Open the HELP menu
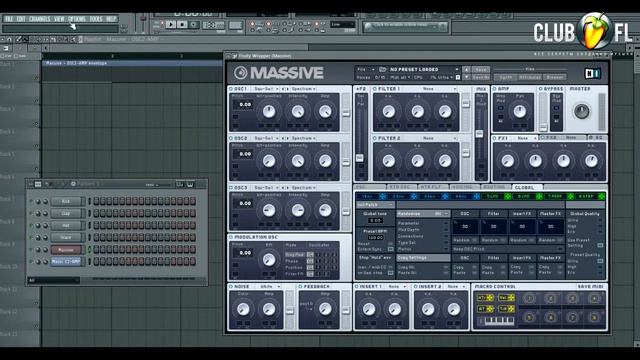This screenshot has height=360, width=640. click(x=111, y=19)
